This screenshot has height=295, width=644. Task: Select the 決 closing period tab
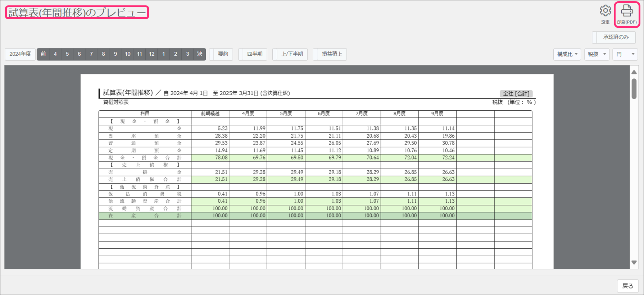(x=200, y=54)
